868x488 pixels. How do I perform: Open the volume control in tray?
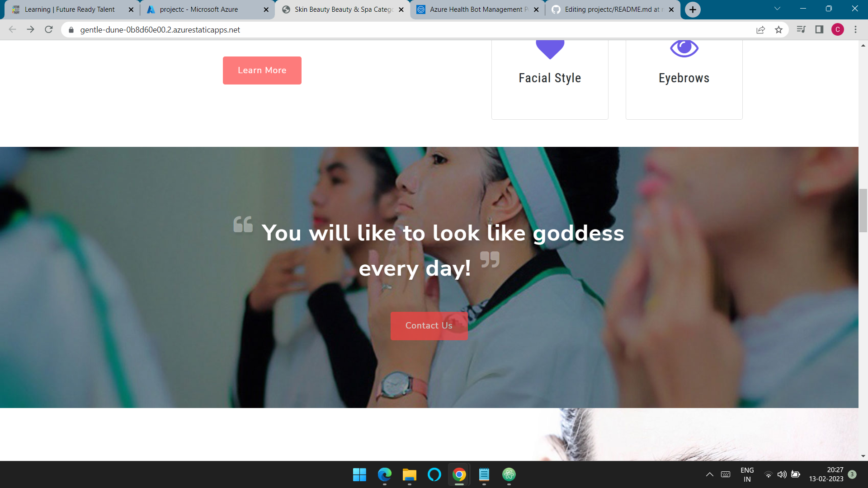tap(782, 474)
